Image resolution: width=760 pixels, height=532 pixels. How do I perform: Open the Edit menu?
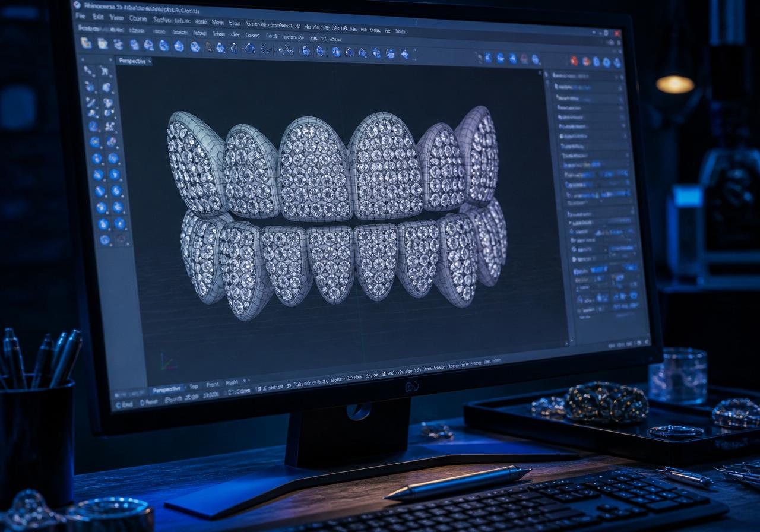pyautogui.click(x=98, y=17)
